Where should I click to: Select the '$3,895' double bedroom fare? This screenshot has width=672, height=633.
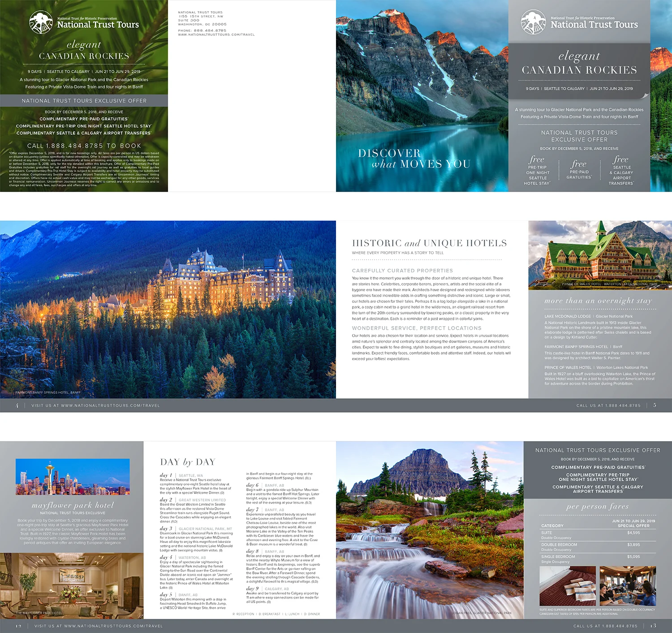633,545
